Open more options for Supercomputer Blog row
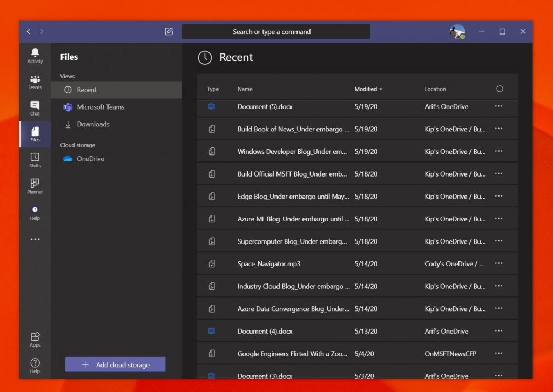Viewport: 553px width, 392px height. (498, 241)
